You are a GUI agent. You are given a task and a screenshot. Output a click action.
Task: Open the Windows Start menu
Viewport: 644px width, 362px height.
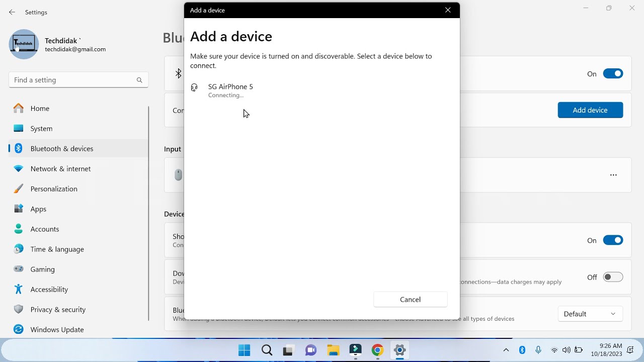click(245, 350)
